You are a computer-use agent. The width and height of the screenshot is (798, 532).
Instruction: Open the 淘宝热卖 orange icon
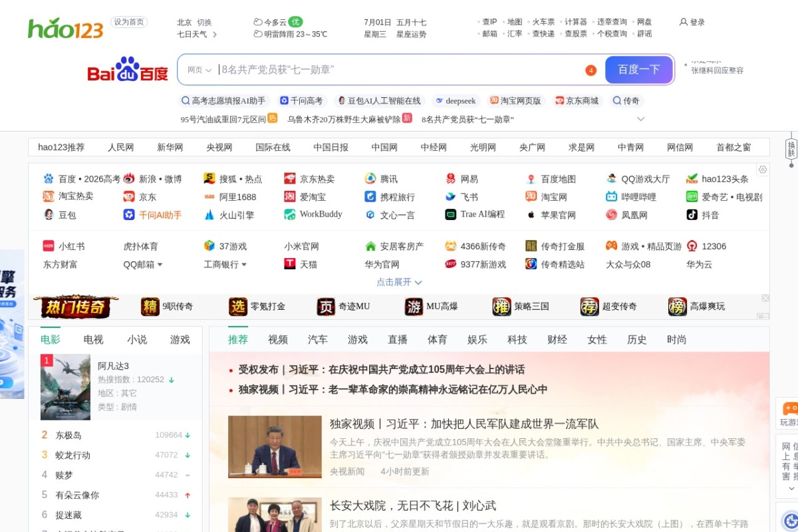[49, 196]
